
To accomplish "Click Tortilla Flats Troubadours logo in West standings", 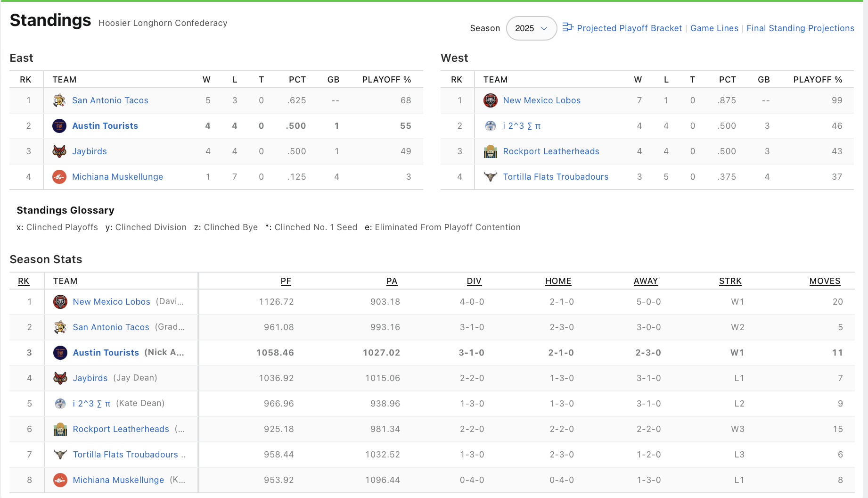I will (491, 177).
